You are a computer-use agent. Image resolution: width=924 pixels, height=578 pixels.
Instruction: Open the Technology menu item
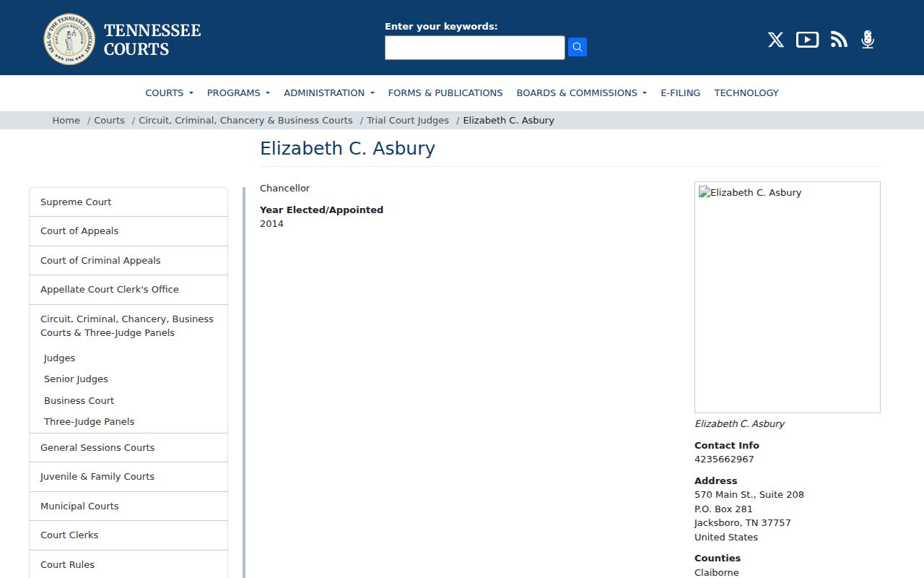746,92
